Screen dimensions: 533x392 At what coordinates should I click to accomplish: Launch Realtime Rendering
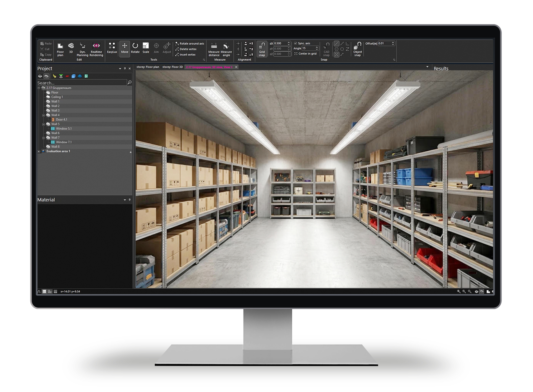[96, 49]
